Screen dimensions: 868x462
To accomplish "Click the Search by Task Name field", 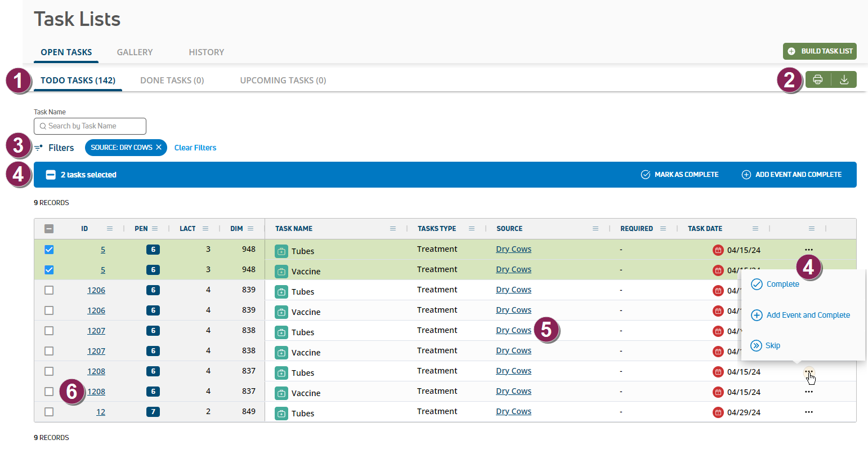I will pyautogui.click(x=90, y=126).
